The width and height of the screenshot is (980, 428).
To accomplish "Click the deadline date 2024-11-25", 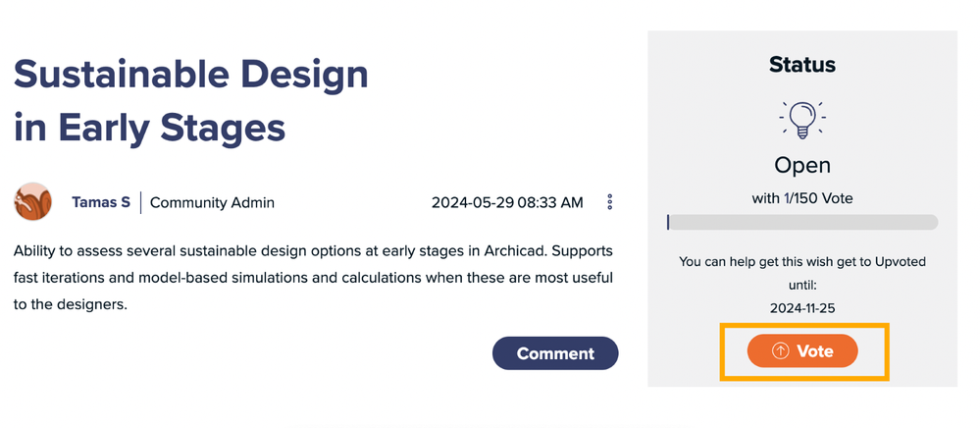I will tap(802, 308).
